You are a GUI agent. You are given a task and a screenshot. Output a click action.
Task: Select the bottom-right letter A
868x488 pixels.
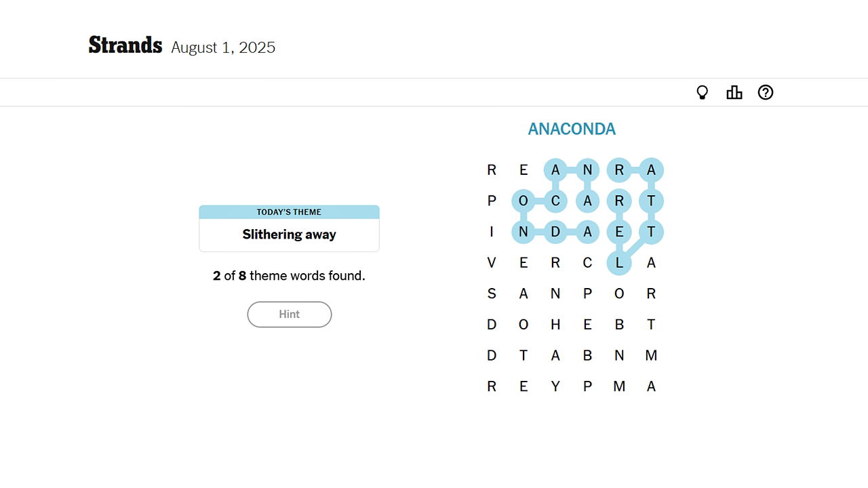651,386
